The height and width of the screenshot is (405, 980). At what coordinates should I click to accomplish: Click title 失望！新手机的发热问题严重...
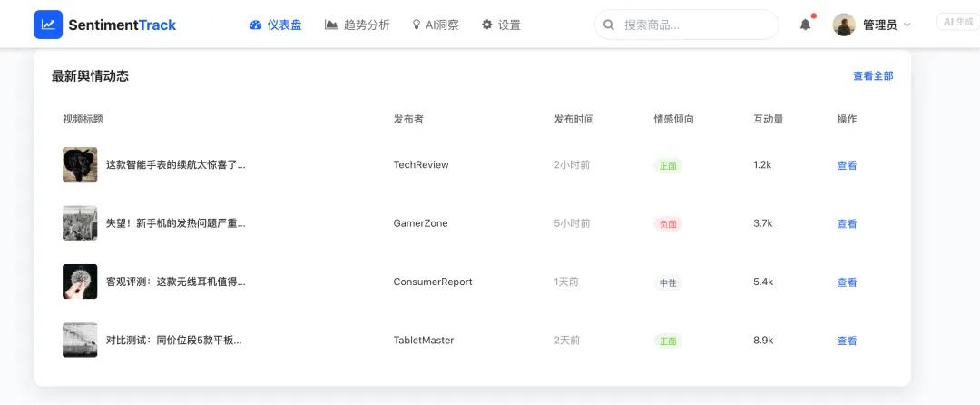176,223
